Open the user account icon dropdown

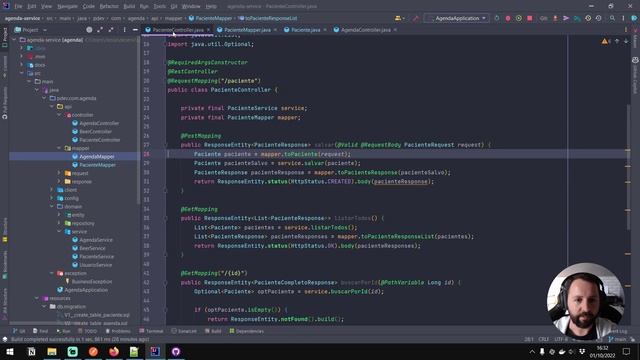tap(399, 18)
